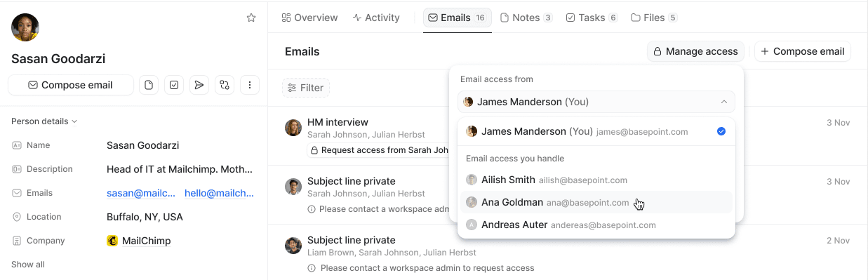Click the note icon below Sasan's name
The height and width of the screenshot is (280, 868).
pos(149,85)
